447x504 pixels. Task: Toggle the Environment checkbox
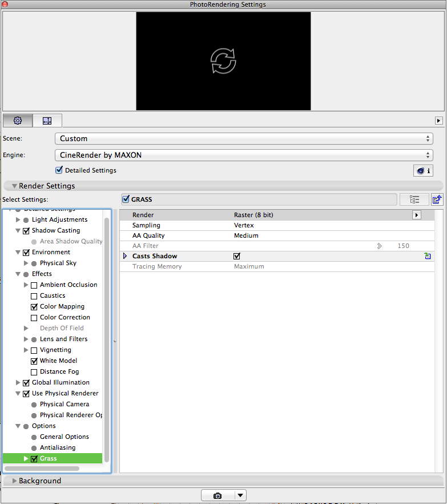tap(26, 253)
